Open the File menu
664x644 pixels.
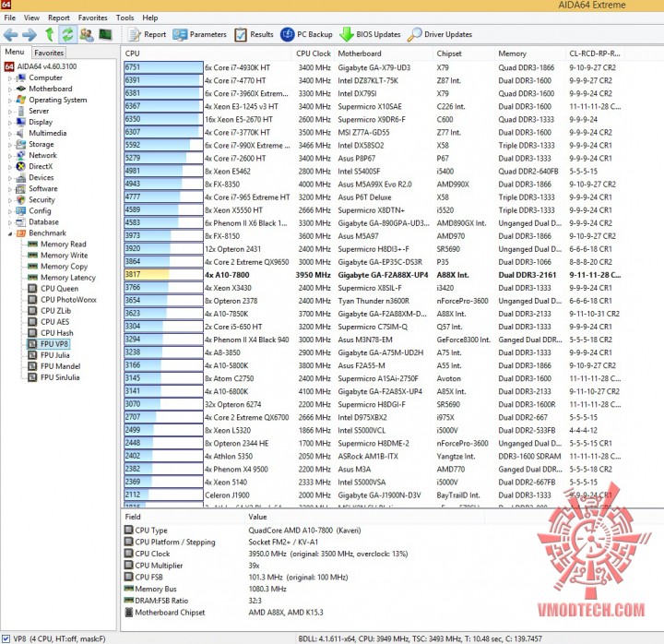click(x=10, y=18)
